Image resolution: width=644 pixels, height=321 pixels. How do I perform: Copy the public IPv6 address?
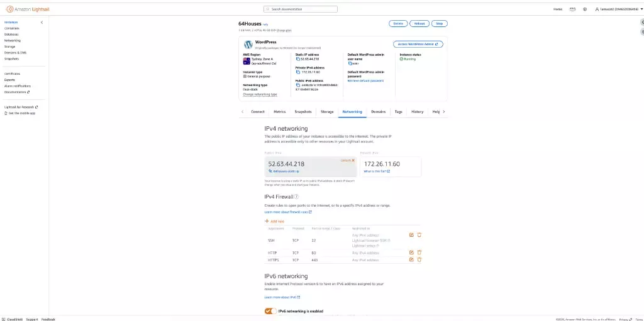click(297, 85)
